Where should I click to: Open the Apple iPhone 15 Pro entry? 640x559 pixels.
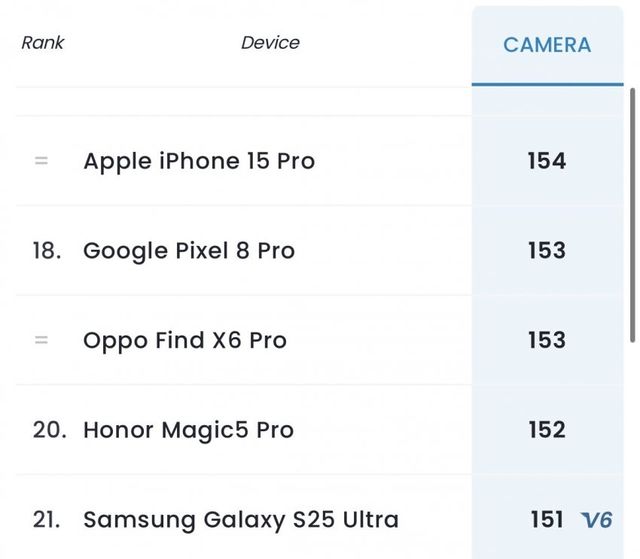click(x=199, y=161)
